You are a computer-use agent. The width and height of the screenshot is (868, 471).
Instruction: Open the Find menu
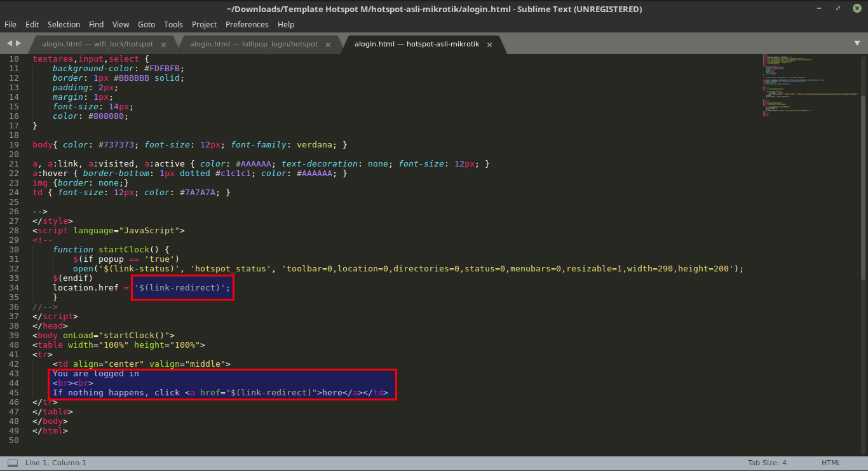coord(96,24)
